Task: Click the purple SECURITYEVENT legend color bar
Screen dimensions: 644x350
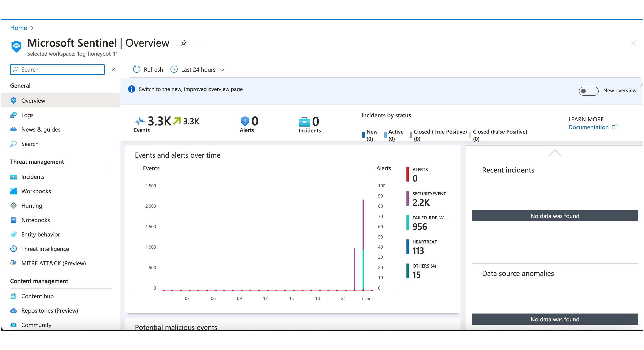Action: tap(408, 199)
